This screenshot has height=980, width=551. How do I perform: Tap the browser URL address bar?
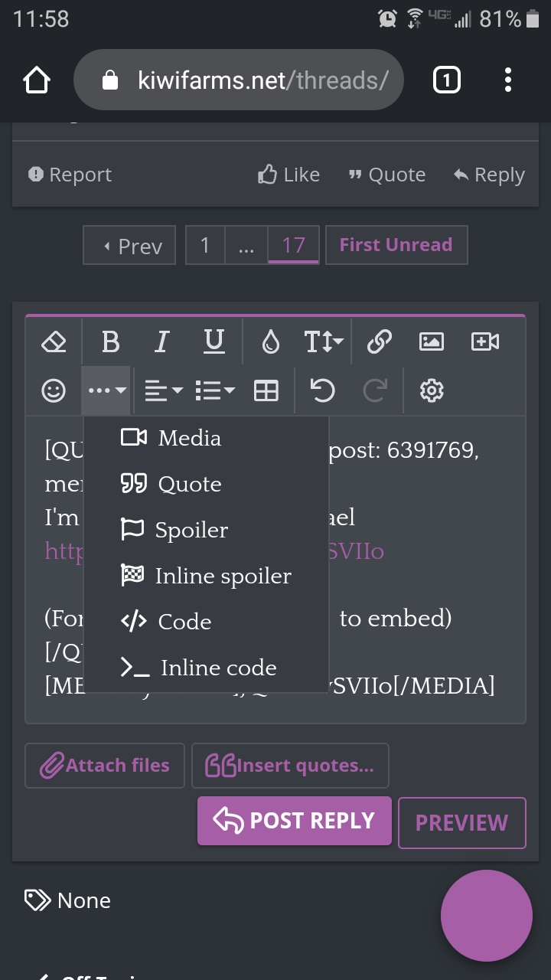coord(239,80)
